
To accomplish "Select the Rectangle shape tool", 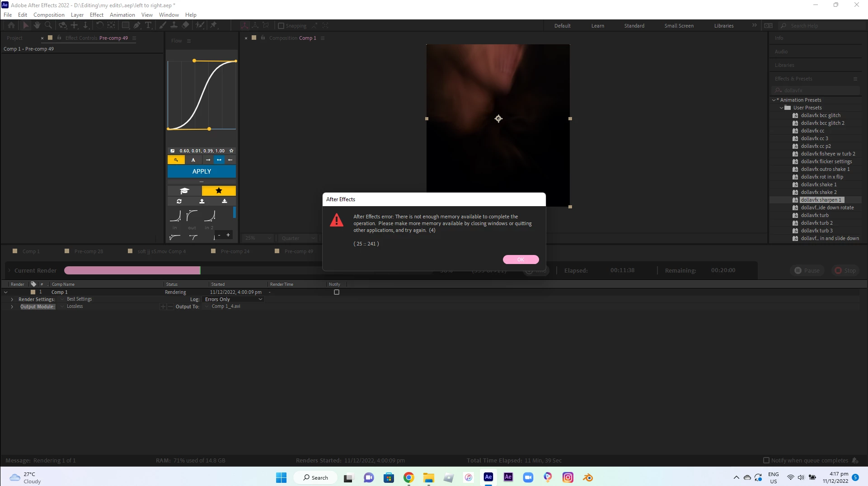I will (126, 26).
